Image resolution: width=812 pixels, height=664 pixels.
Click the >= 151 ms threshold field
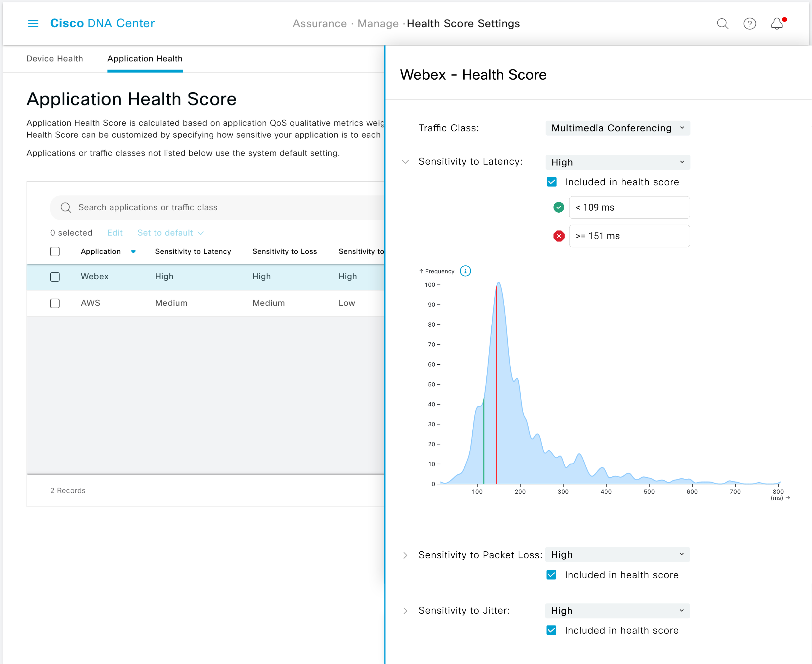pos(629,236)
